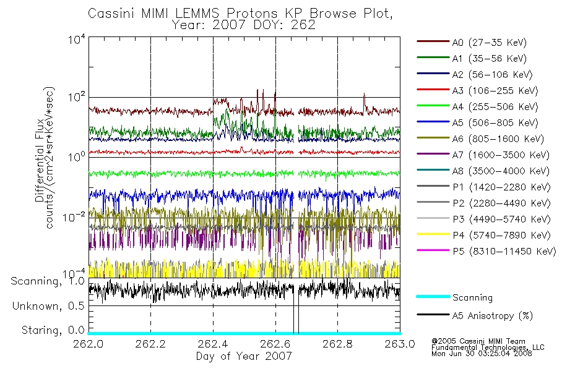Click the A2 (56-106 KeV) legend label
Image resolution: width=588 pixels, height=371 pixels.
tap(493, 75)
